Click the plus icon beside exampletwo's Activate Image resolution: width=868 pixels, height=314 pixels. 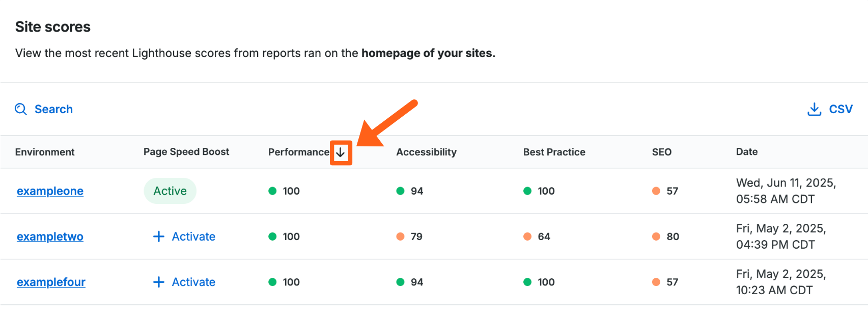click(x=158, y=237)
